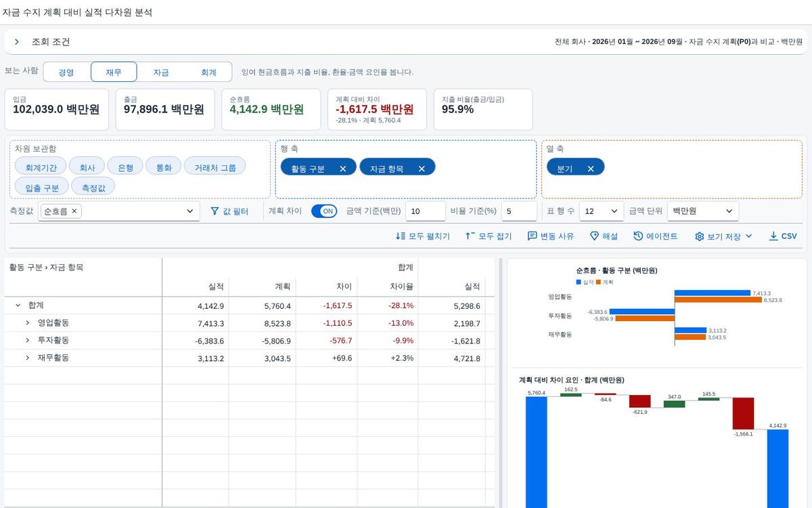Open the 값 필터 filter
Screen dimensions: 812x508
click(x=229, y=211)
